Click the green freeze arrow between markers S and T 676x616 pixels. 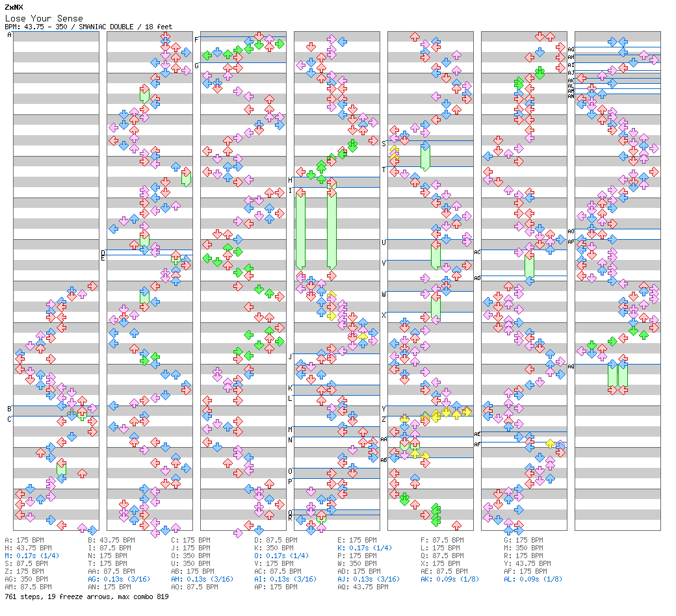tap(425, 157)
